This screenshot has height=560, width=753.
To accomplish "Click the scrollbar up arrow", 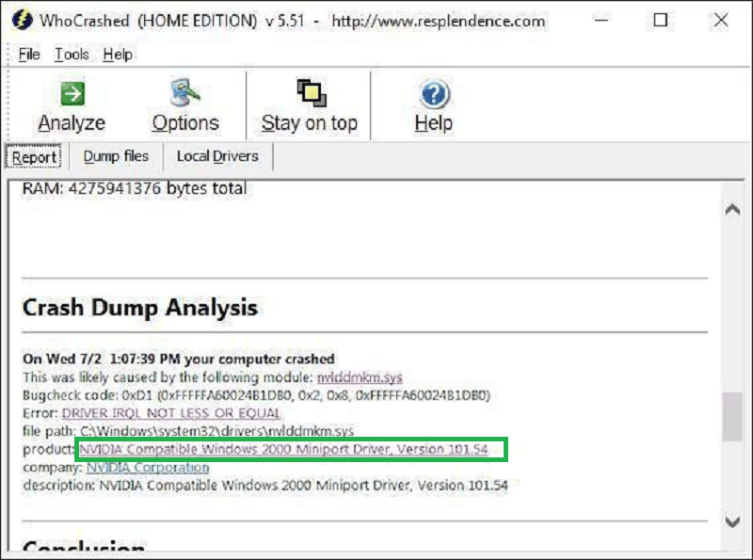I will pos(731,209).
